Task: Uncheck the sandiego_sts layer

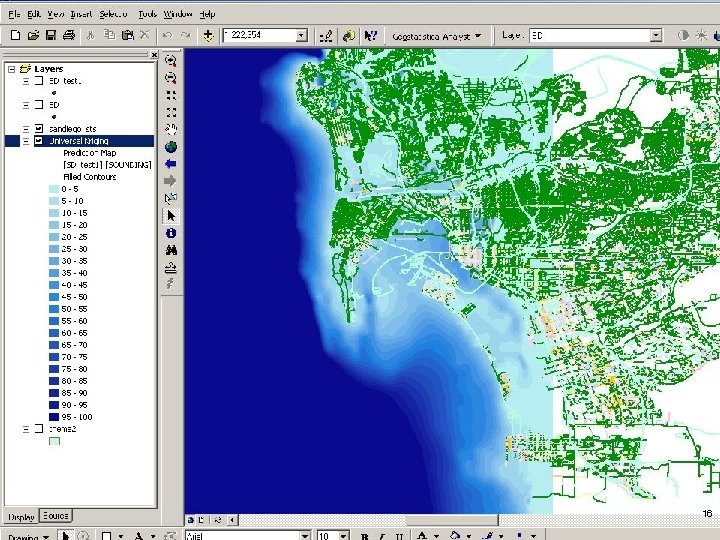Action: [39, 129]
